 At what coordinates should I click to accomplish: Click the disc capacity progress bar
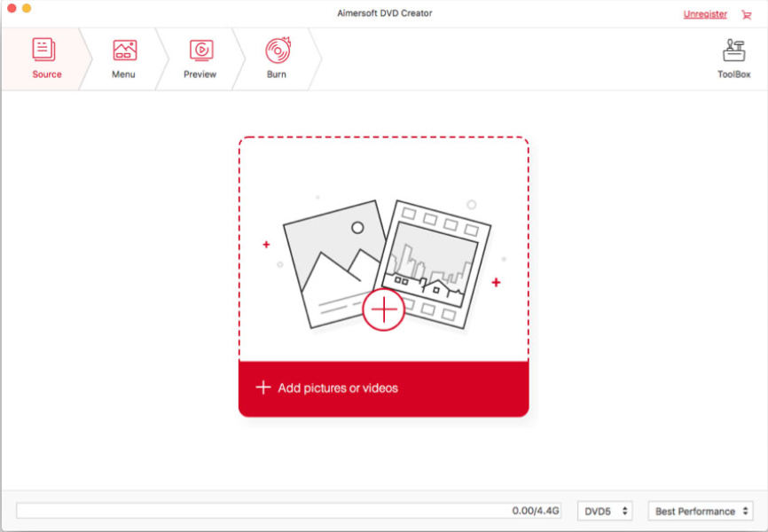(288, 512)
